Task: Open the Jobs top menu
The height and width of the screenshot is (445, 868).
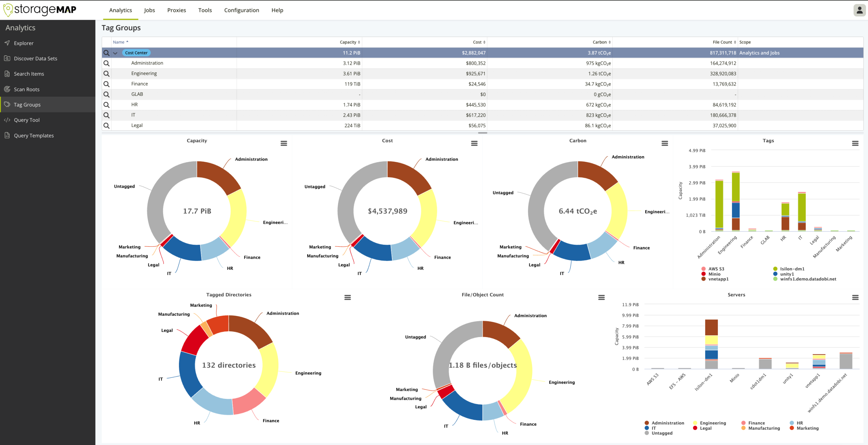Action: (x=149, y=10)
